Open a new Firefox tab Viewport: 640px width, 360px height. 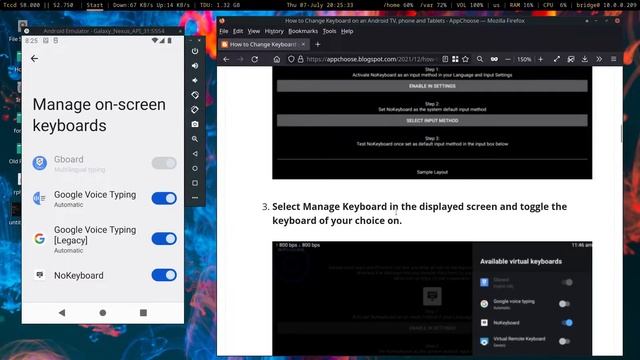click(318, 44)
